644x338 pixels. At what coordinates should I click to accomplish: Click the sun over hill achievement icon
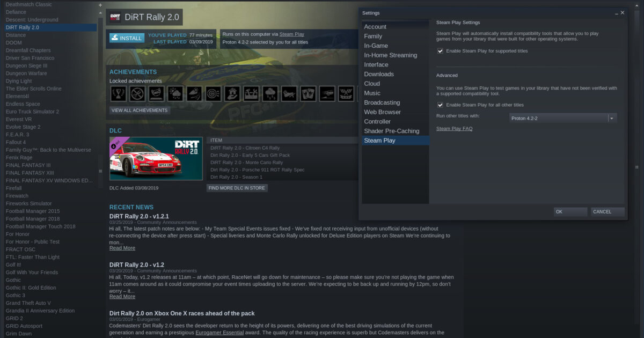click(194, 94)
